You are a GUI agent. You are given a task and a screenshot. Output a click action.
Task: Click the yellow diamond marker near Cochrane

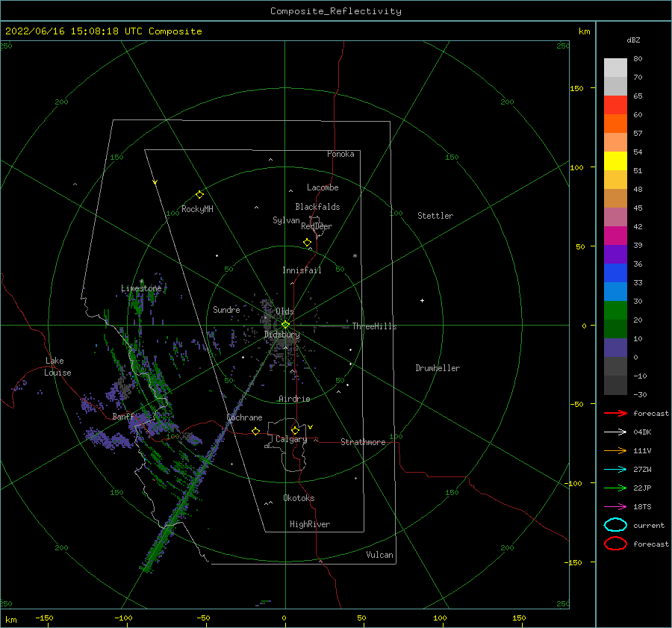(256, 432)
